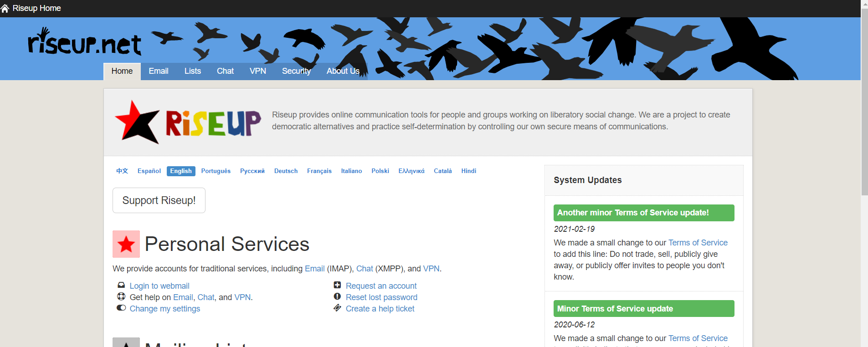Viewport: 868px width, 347px height.
Task: Click the red and black star logo
Action: coord(137,122)
